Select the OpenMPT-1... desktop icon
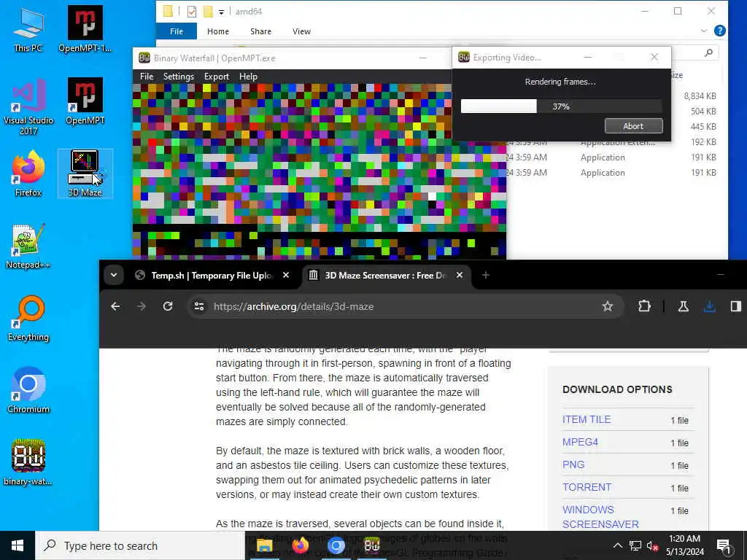This screenshot has height=560, width=747. (x=85, y=29)
